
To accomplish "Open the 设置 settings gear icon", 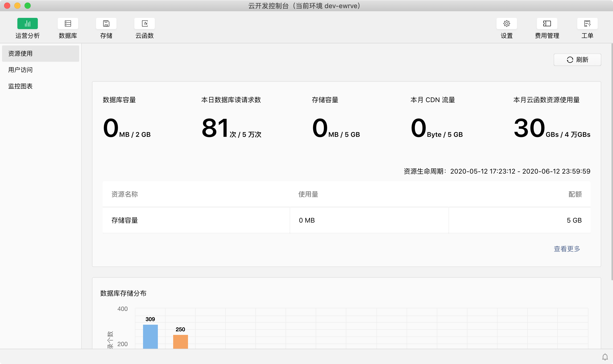I will 507,24.
